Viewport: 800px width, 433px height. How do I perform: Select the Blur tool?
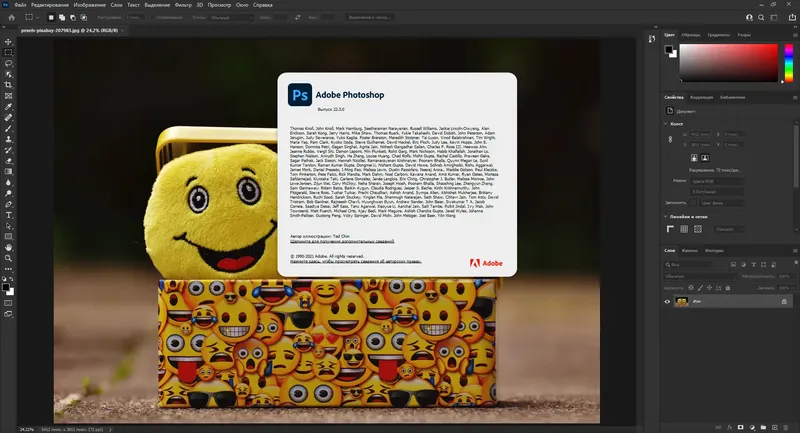[8, 183]
